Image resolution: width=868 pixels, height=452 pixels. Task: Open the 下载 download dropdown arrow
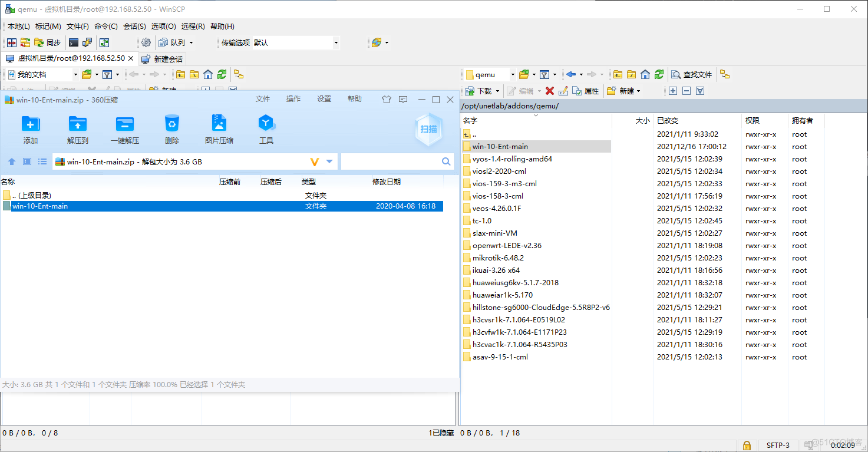(x=497, y=91)
